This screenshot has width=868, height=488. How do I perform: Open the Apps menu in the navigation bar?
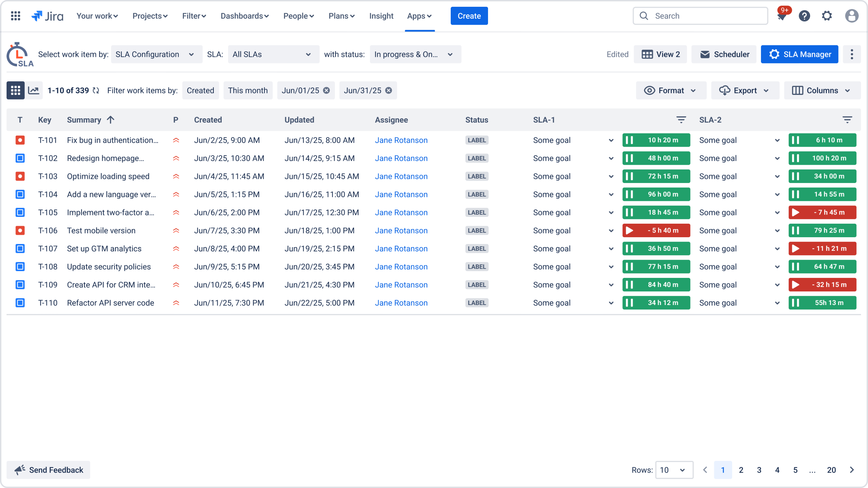[419, 16]
